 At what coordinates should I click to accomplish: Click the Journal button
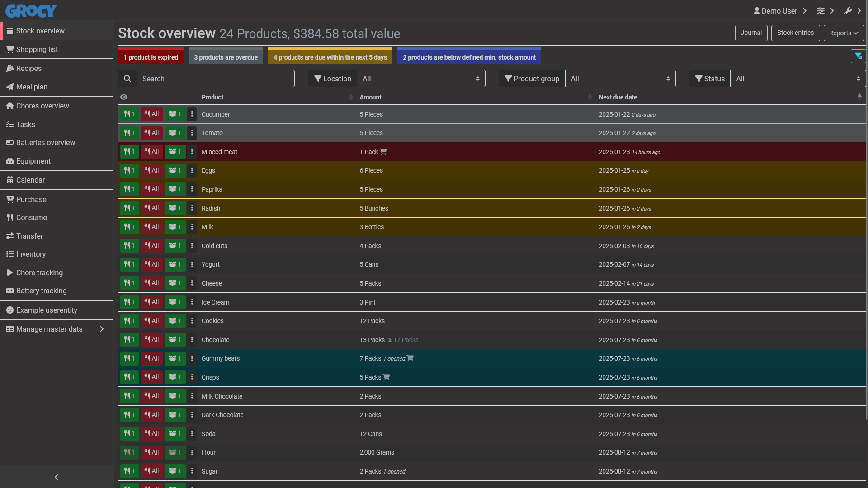751,33
